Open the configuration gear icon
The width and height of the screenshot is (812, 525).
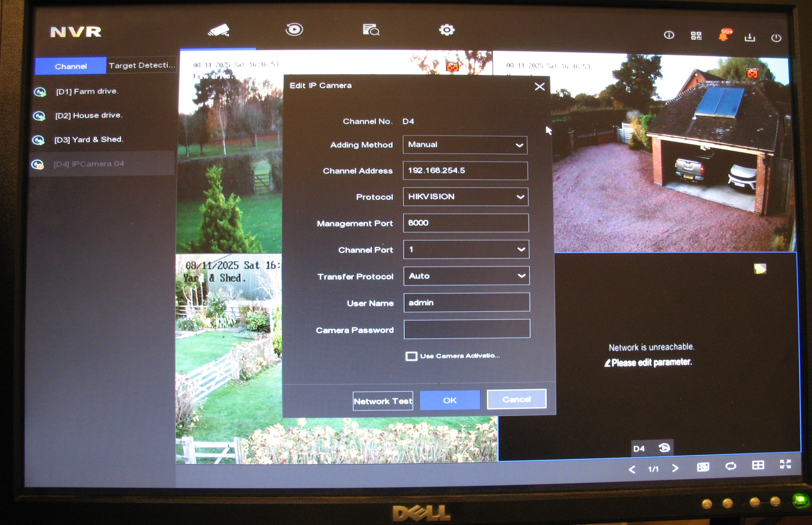447,30
